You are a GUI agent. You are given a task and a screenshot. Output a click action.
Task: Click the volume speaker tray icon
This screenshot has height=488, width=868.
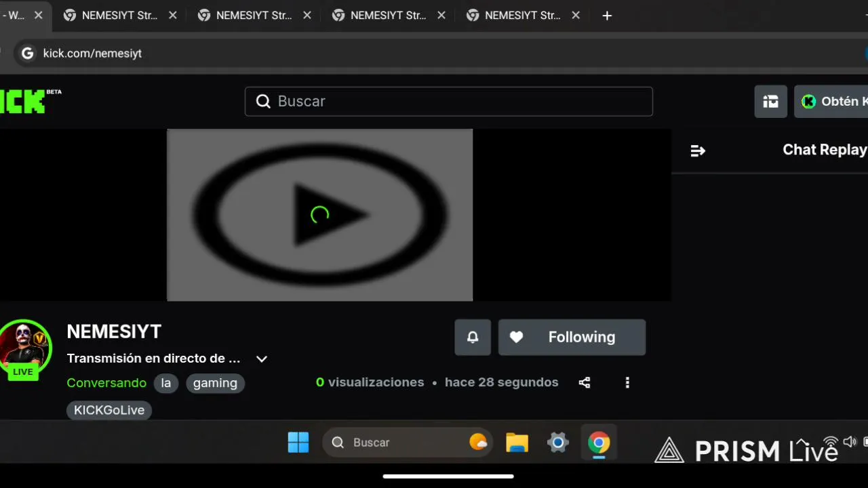[850, 442]
